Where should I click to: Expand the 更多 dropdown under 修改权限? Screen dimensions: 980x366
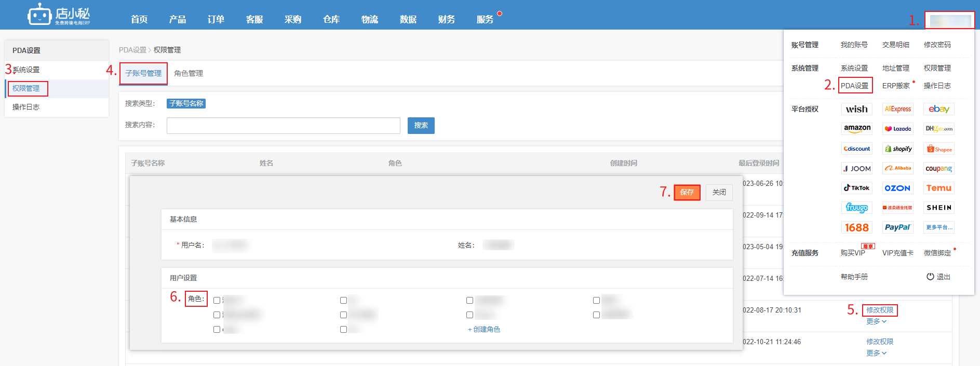[x=876, y=322]
